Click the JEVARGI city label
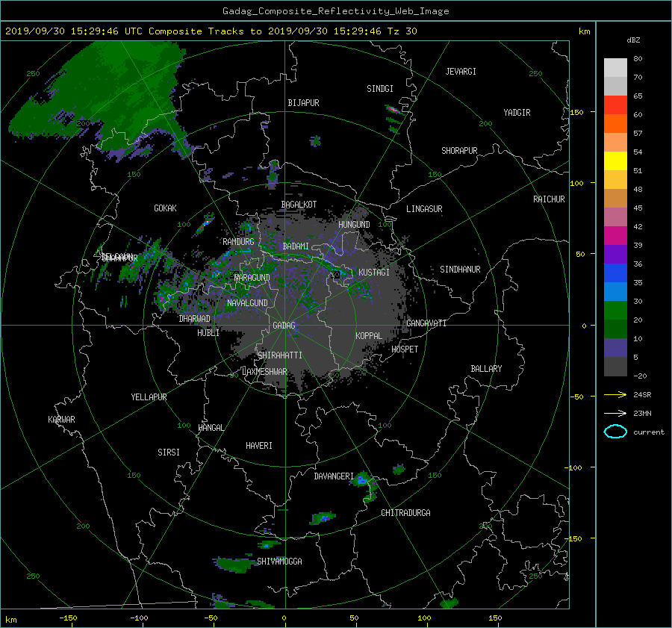This screenshot has height=628, width=672. (461, 72)
